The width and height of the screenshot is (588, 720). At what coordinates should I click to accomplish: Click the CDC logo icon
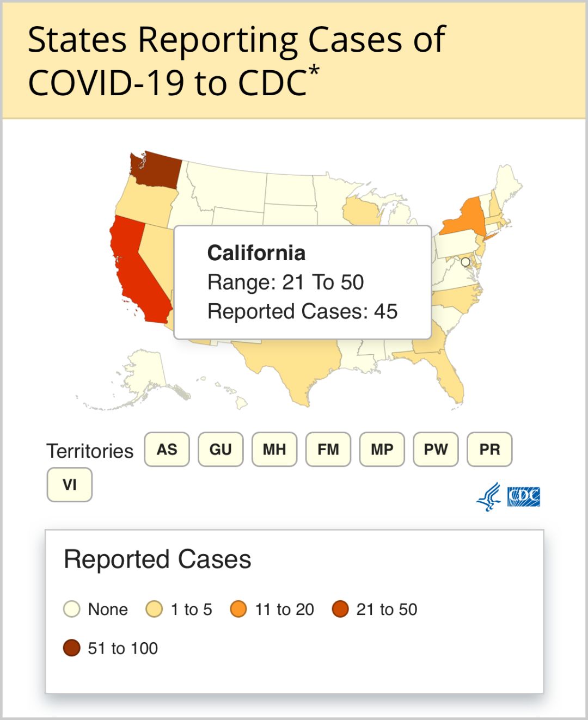pos(523,496)
